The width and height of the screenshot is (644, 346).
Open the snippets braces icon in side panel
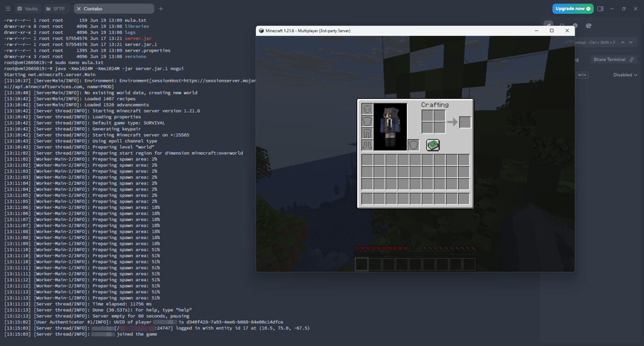[562, 25]
